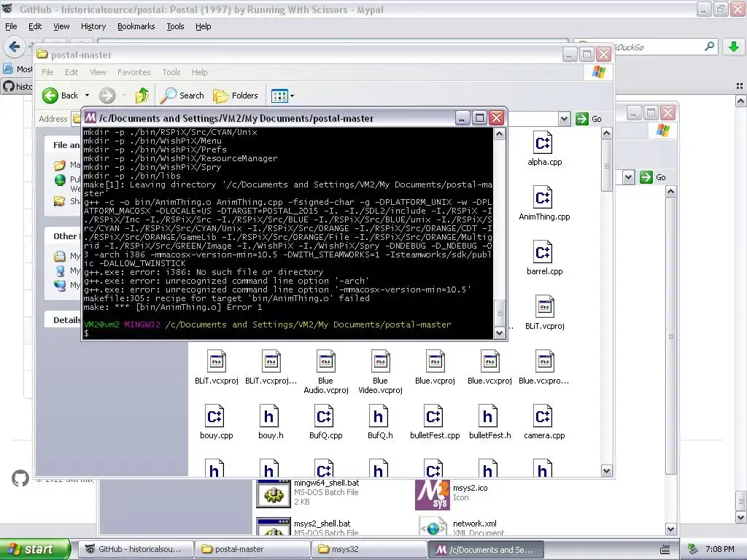Screen dimensions: 747x560
Task: Select the Blue Video.vcproj file icon
Action: coord(380,362)
